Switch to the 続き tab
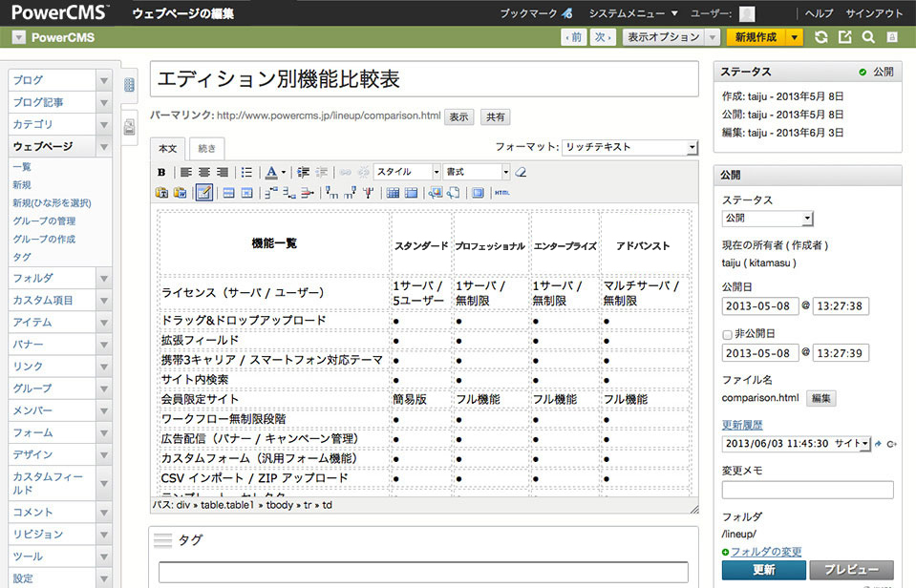 click(x=207, y=149)
